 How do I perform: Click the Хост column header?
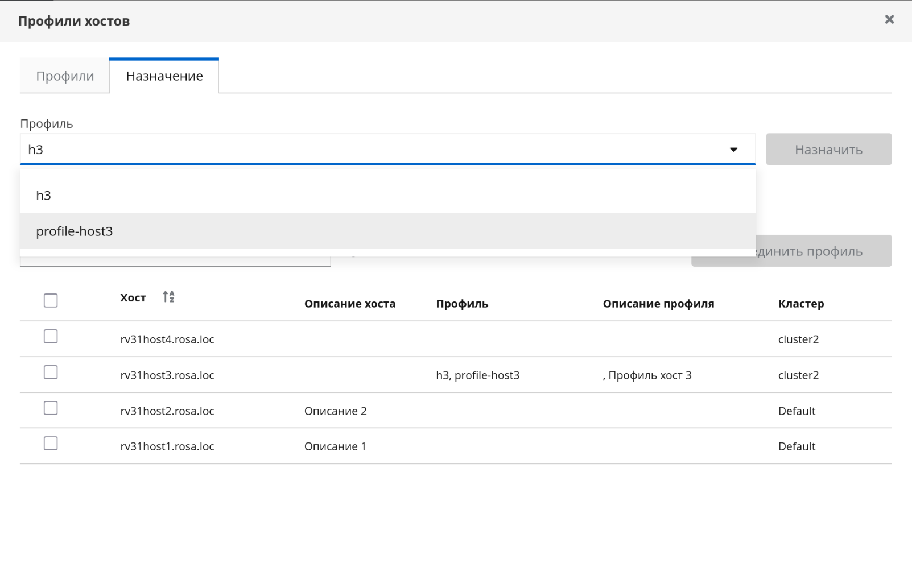(x=133, y=298)
